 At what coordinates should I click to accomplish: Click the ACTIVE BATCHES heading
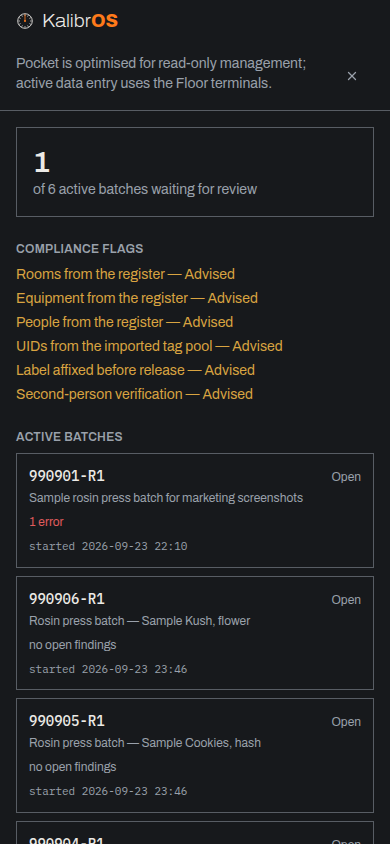point(69,437)
